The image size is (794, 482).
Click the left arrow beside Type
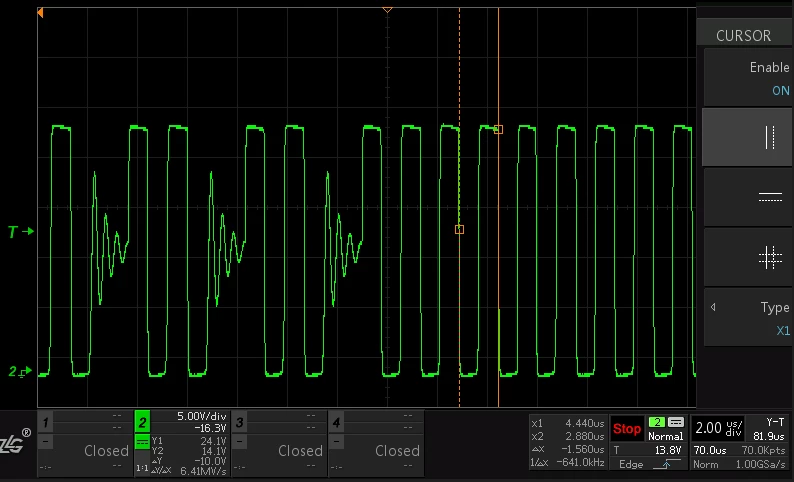713,307
